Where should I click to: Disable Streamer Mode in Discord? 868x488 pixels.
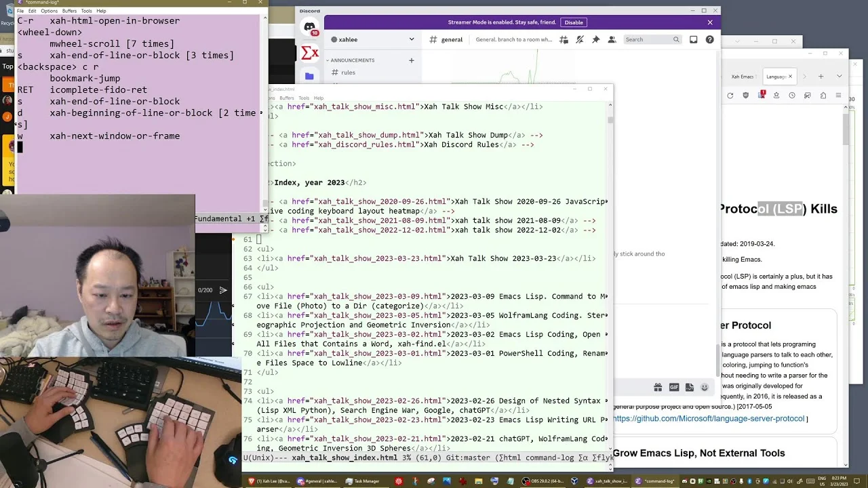pos(574,22)
